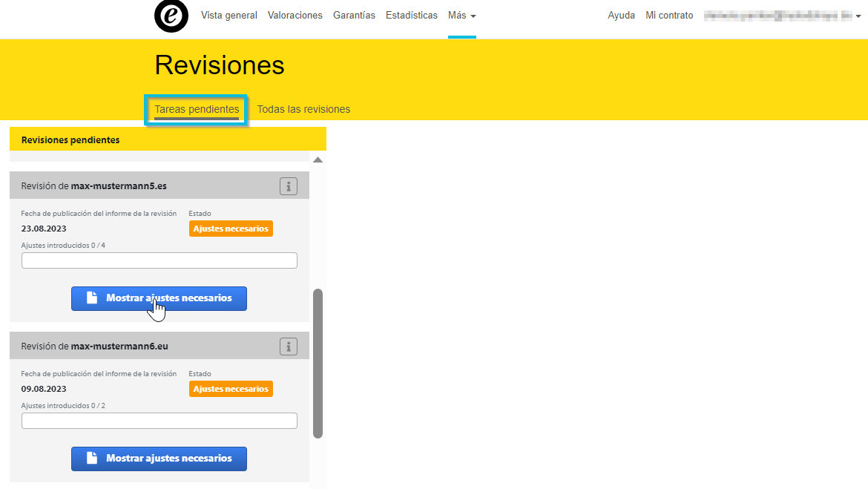Screen dimensions: 868x489
Task: Click the revisions list scrollbar thumb
Action: (x=318, y=364)
